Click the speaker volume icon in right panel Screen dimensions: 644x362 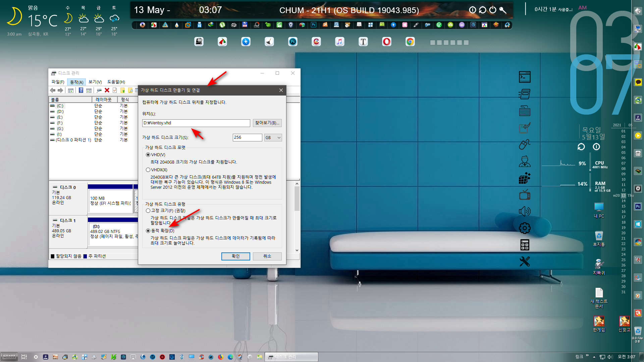[x=525, y=211]
